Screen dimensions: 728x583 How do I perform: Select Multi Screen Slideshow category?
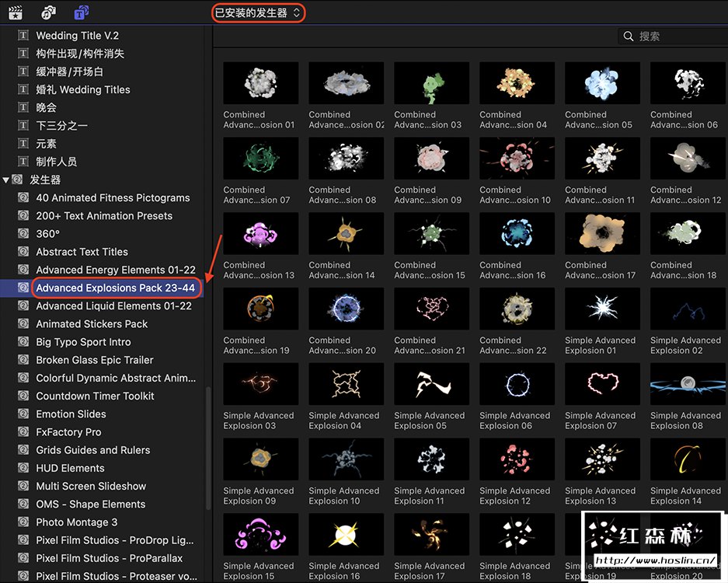pos(102,487)
